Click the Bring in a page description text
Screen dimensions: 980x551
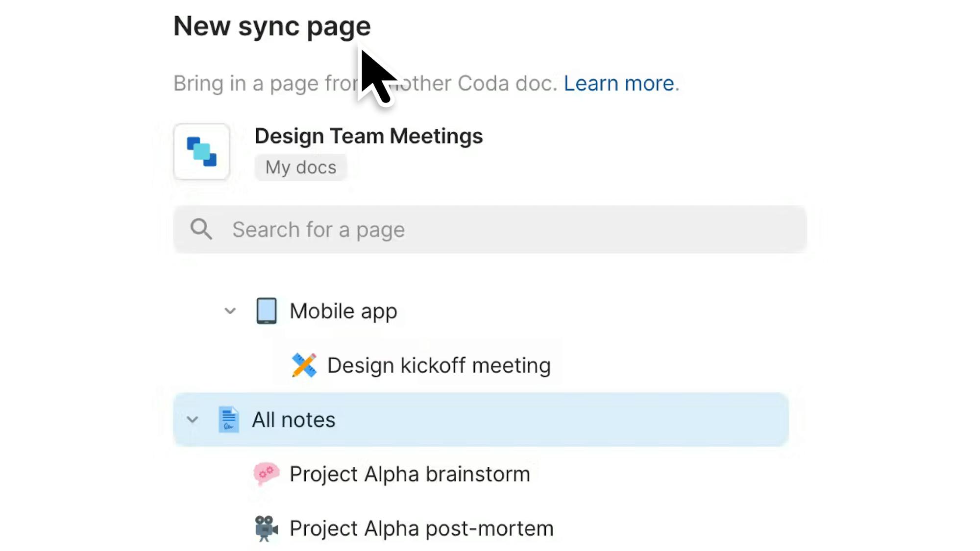point(265,83)
